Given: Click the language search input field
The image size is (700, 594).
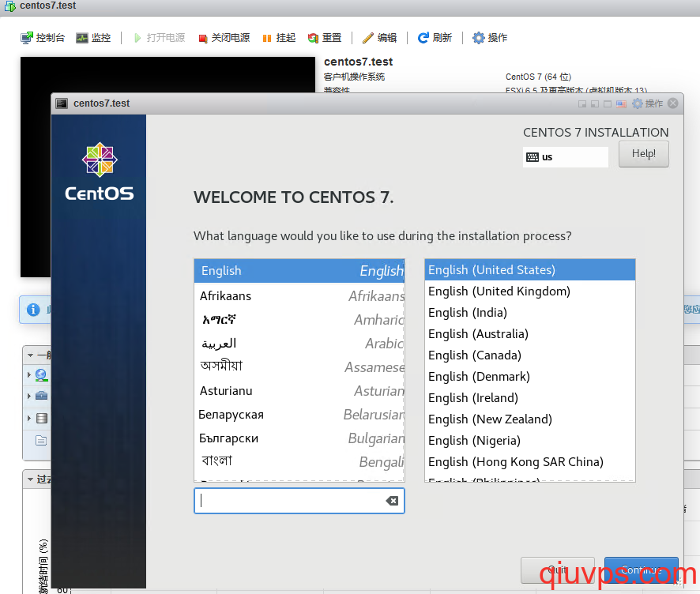Looking at the screenshot, I should tap(299, 501).
